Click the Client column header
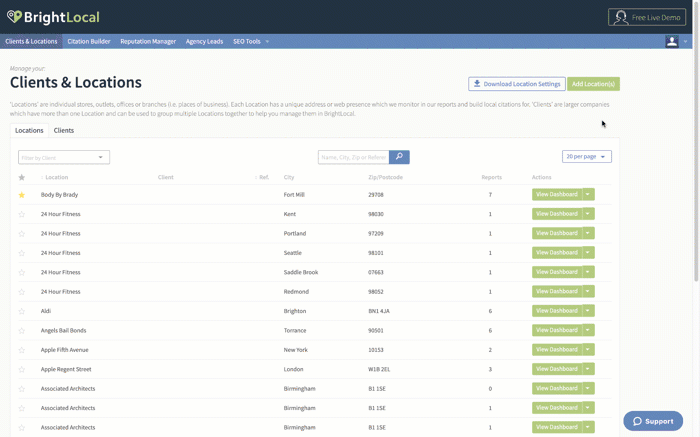This screenshot has height=437, width=700. click(166, 177)
